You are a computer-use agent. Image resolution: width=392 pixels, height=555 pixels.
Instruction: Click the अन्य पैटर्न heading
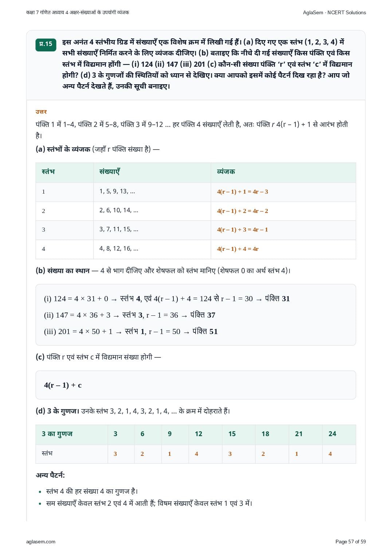tap(50, 475)
